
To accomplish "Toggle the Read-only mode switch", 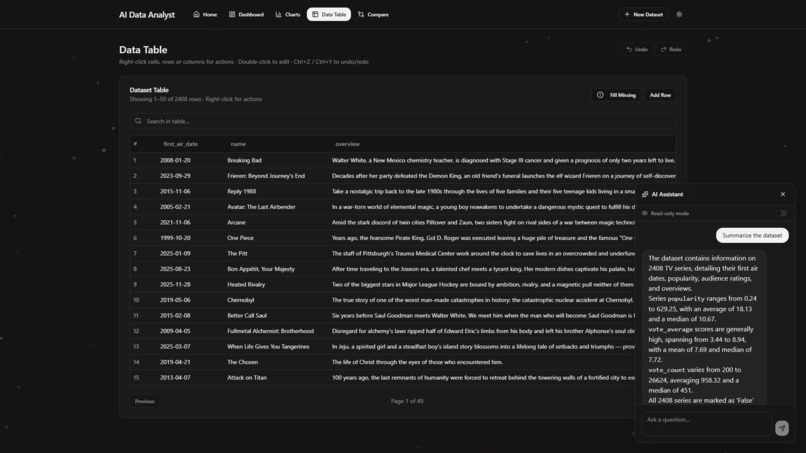I will [781, 213].
